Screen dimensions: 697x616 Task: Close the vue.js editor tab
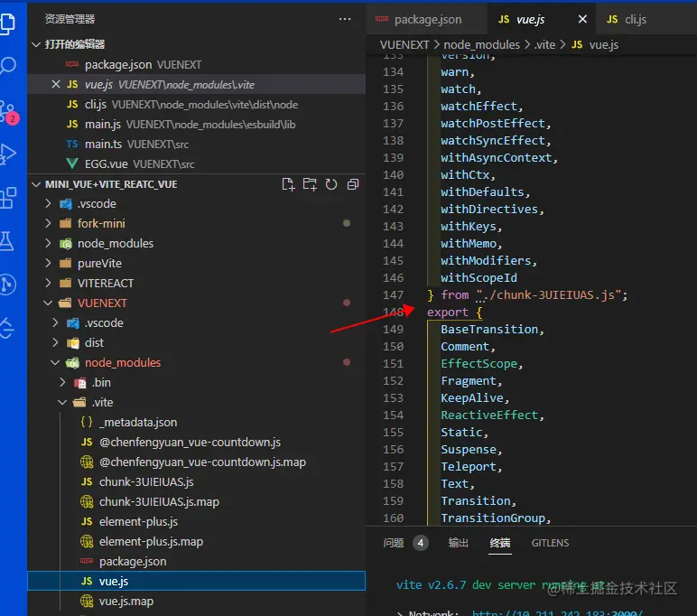582,19
